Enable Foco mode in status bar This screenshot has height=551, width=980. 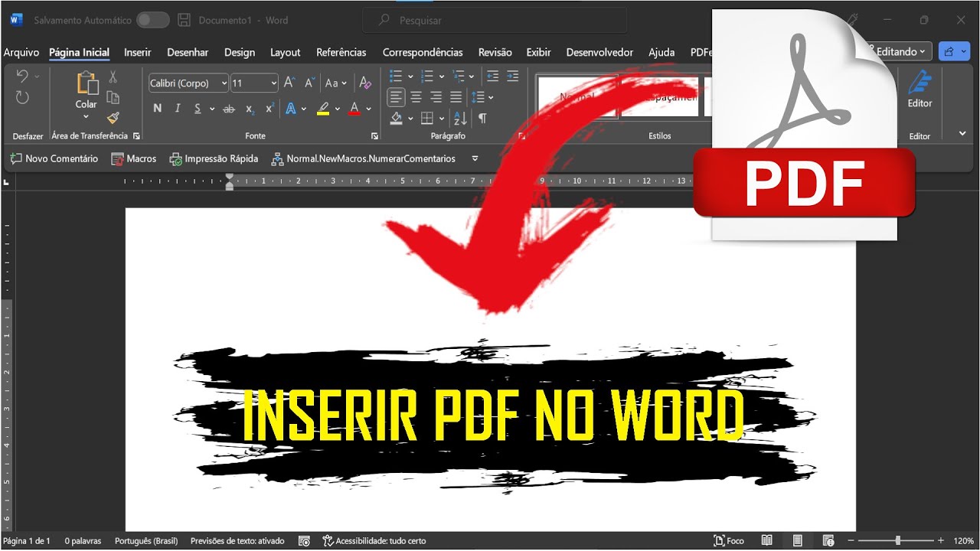coord(728,540)
